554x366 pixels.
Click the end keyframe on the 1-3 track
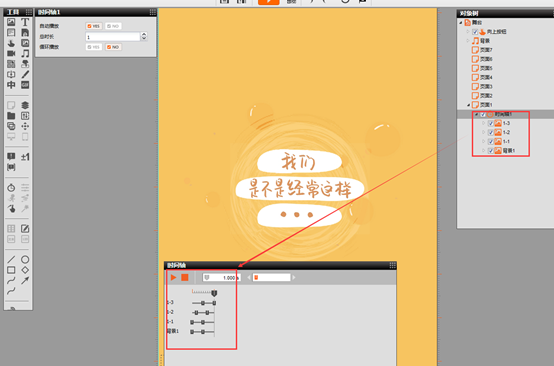(x=214, y=303)
